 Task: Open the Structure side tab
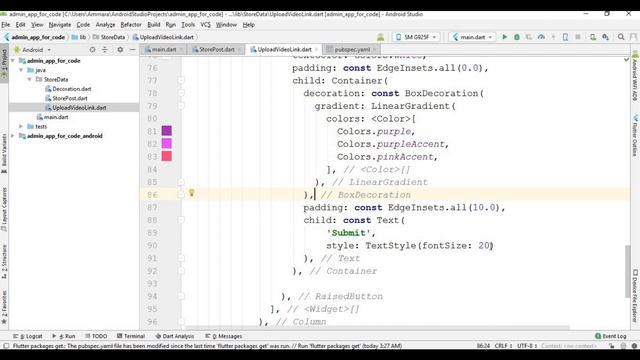pyautogui.click(x=4, y=261)
